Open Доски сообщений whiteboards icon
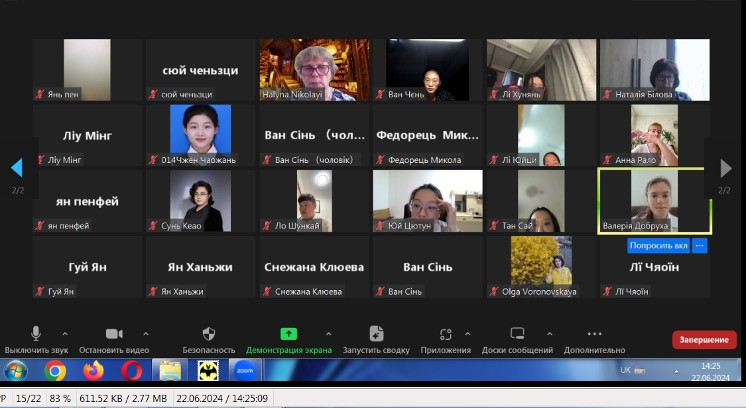Viewport: 746px width, 408px height. (517, 334)
